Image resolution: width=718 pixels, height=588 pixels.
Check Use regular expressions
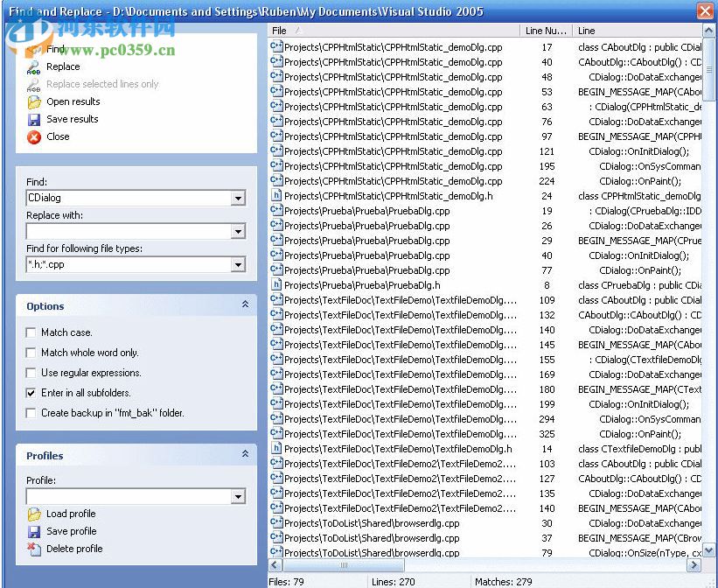(30, 372)
